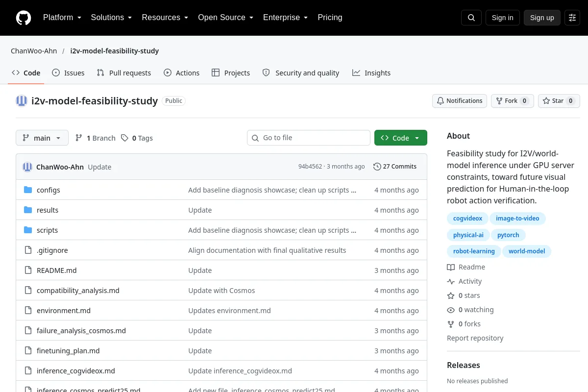Click the configs folder icon

(28, 190)
